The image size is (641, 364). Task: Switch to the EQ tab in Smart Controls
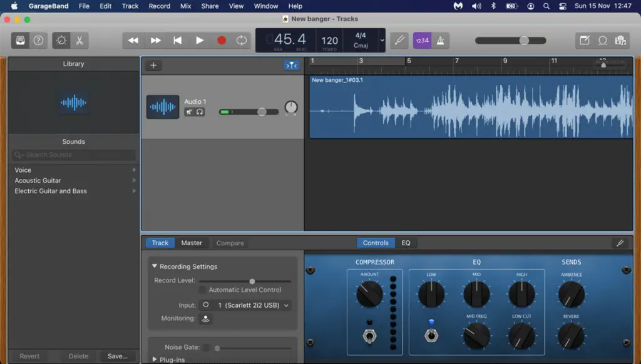coord(406,243)
